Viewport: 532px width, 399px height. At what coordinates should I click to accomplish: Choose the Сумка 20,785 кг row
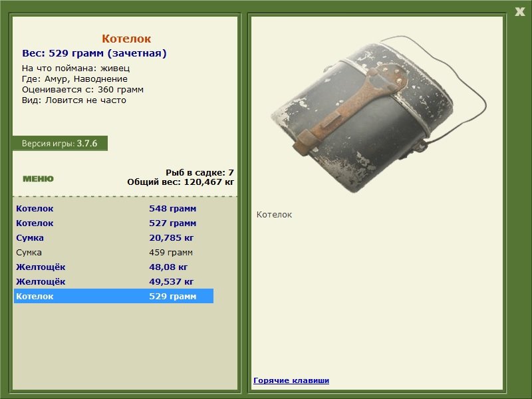coord(113,238)
